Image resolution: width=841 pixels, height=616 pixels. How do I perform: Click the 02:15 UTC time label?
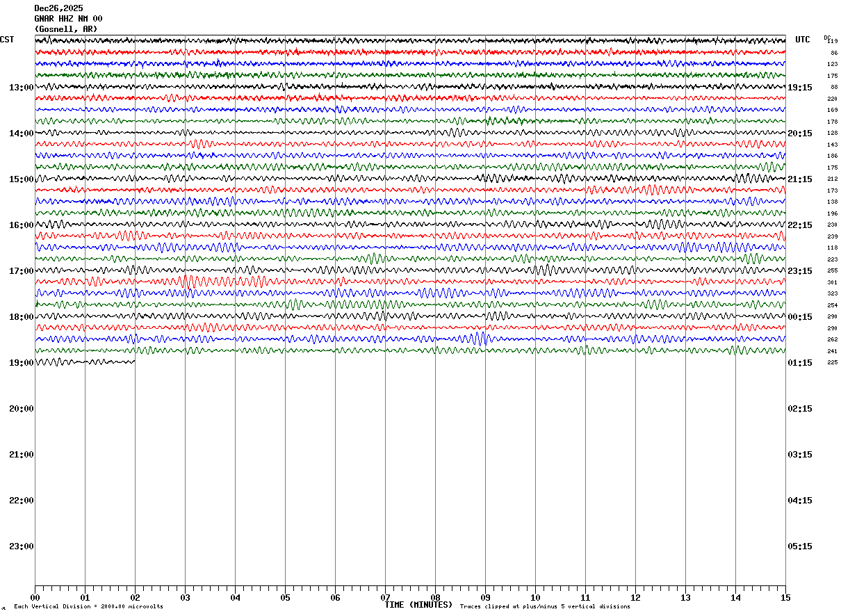[x=800, y=409]
